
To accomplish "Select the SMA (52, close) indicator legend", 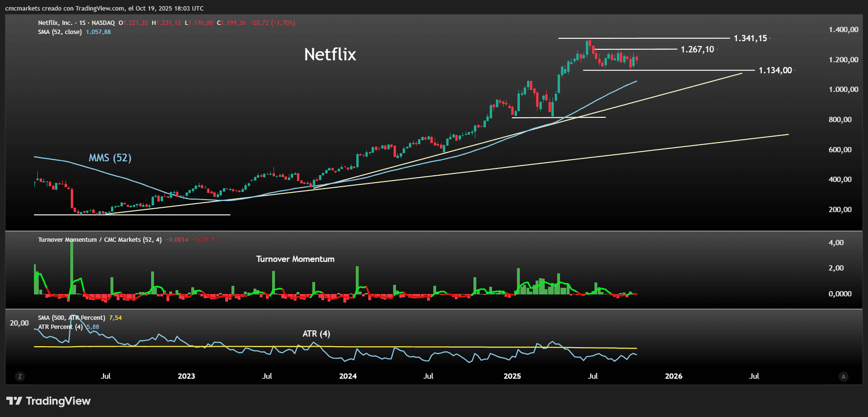I will pyautogui.click(x=60, y=32).
